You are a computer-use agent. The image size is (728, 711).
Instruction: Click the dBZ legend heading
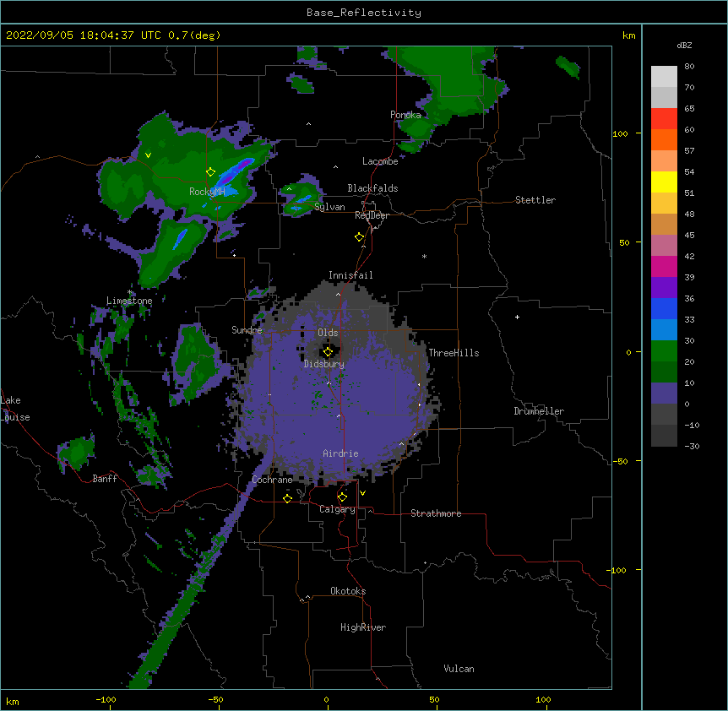[x=684, y=45]
